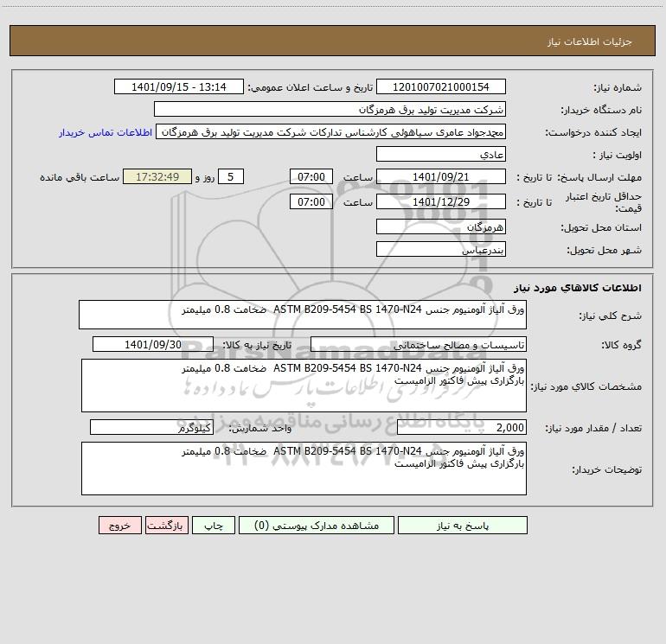Click buyer name field شرکت مدیریت تولید برق هرمزگان
Image resolution: width=666 pixels, height=644 pixels.
click(x=330, y=109)
